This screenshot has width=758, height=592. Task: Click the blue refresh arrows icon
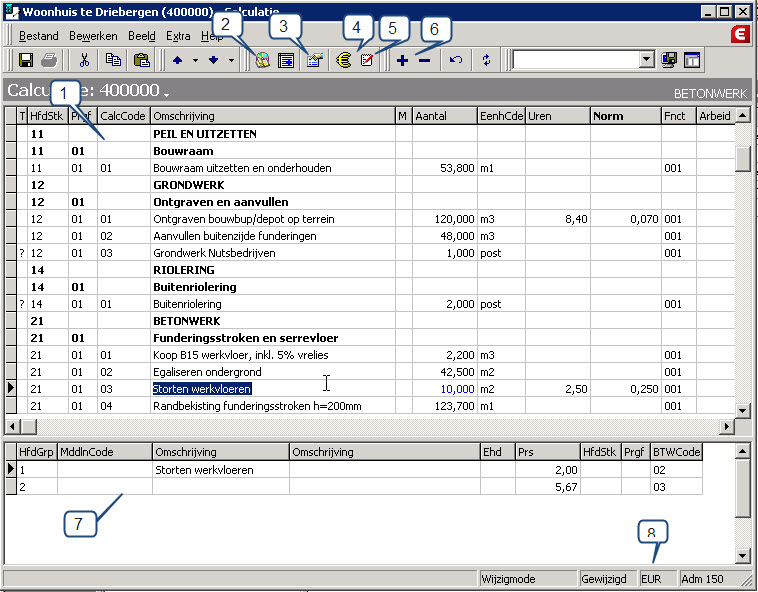pyautogui.click(x=486, y=60)
